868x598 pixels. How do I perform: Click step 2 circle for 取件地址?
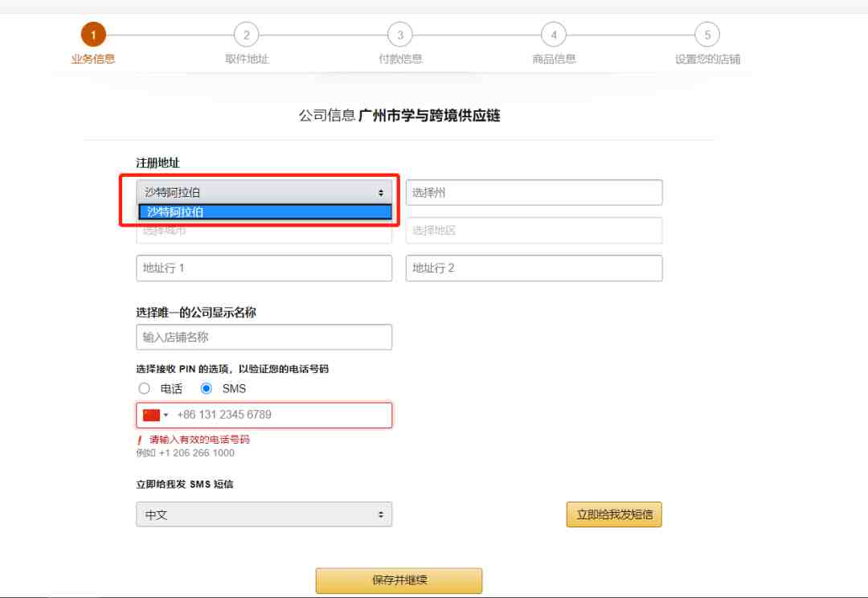point(247,35)
